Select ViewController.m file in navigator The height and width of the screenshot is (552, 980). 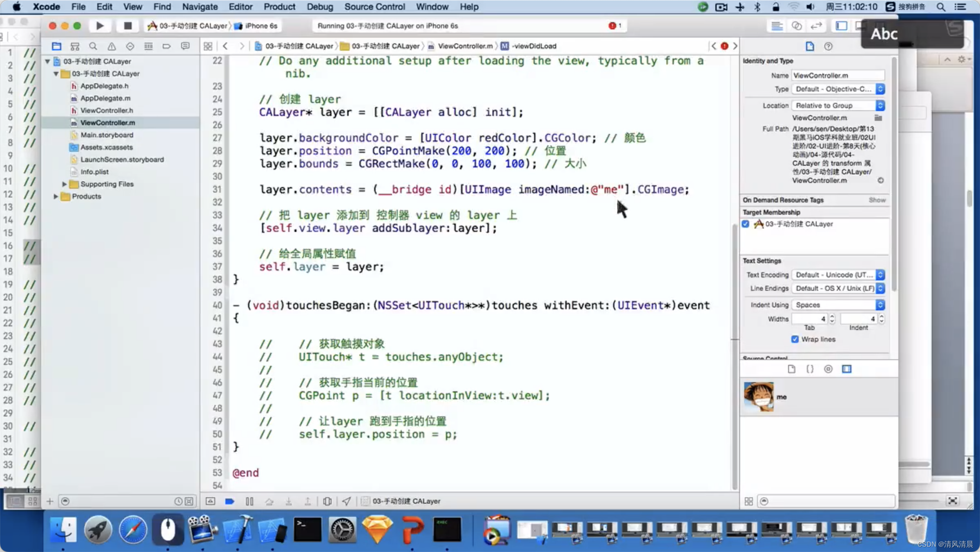[107, 122]
